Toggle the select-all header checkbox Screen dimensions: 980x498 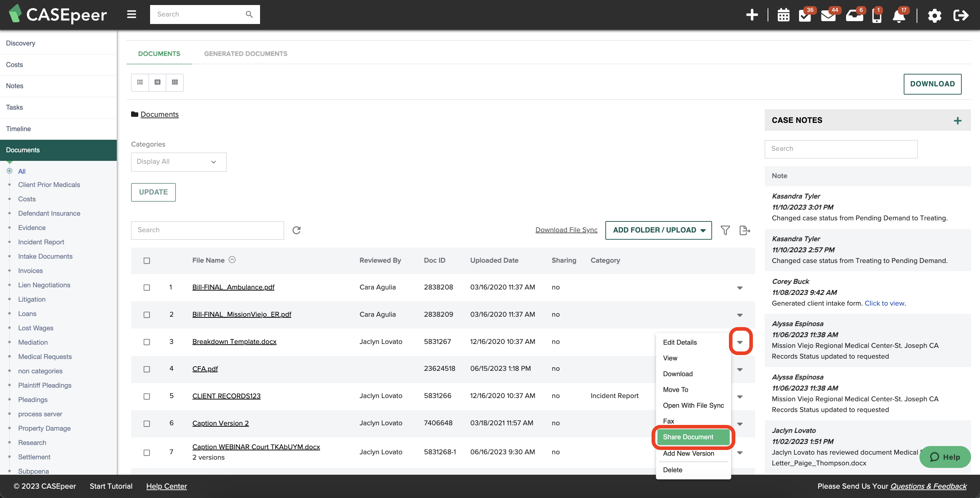[x=147, y=260]
